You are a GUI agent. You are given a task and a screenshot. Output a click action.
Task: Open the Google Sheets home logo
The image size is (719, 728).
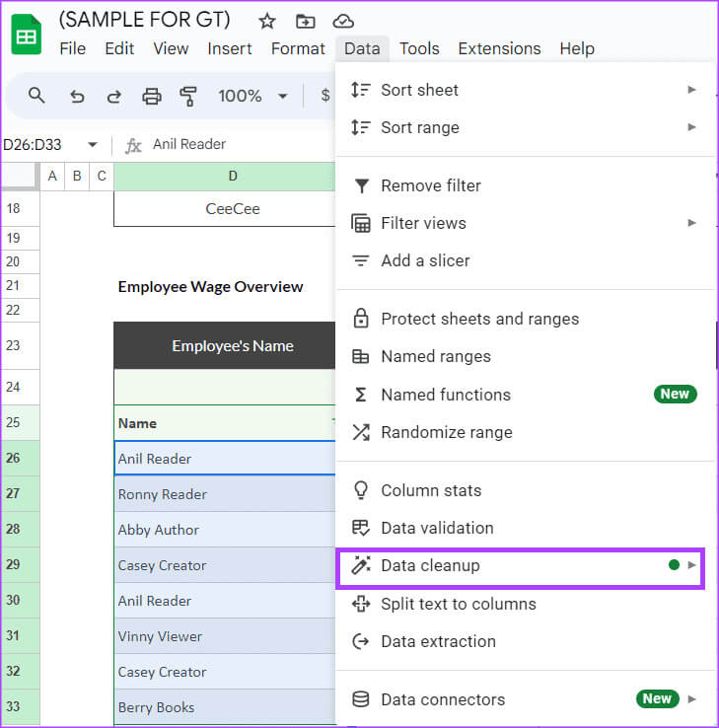(x=26, y=36)
